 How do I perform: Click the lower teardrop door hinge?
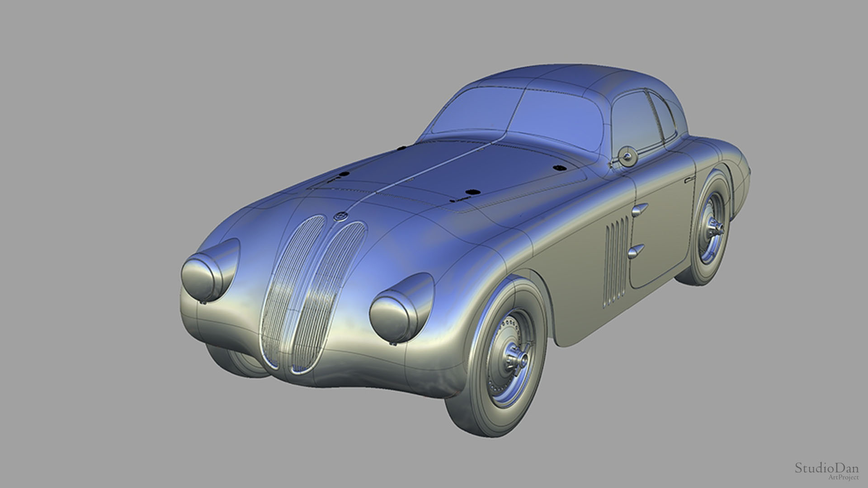point(636,250)
